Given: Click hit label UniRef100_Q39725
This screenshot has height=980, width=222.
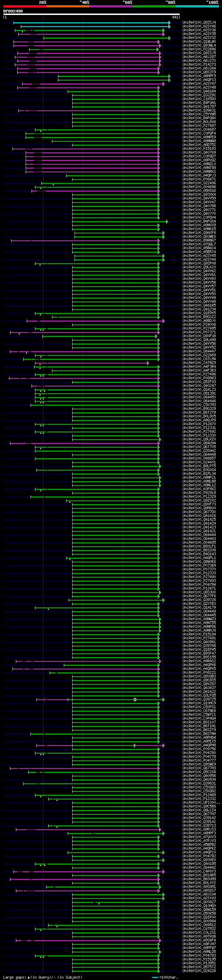Looking at the screenshot, I should coord(199,699).
